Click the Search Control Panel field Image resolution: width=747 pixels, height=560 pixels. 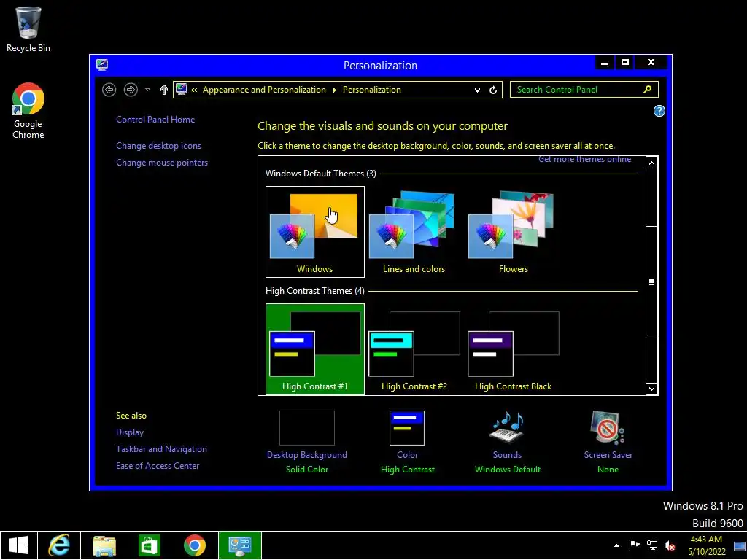pos(584,90)
